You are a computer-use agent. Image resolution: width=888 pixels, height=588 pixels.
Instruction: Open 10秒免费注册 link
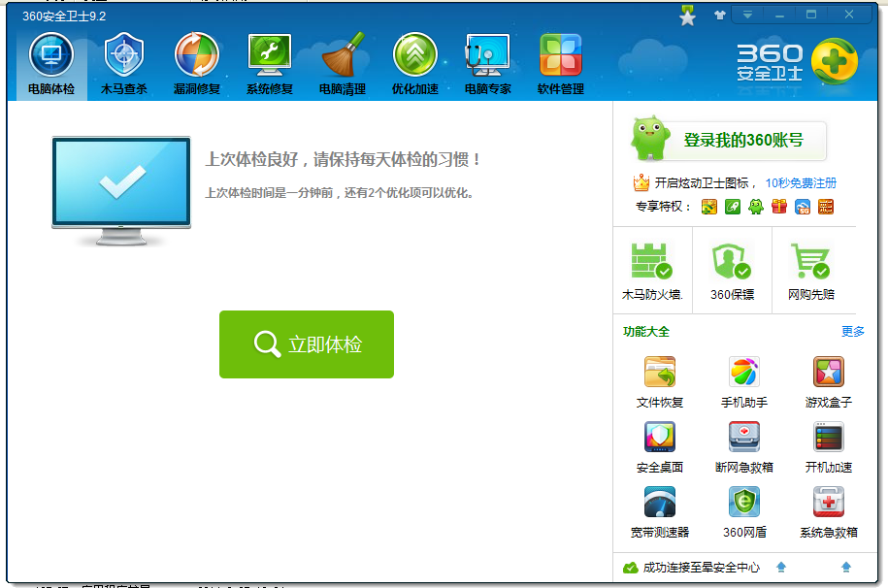801,183
